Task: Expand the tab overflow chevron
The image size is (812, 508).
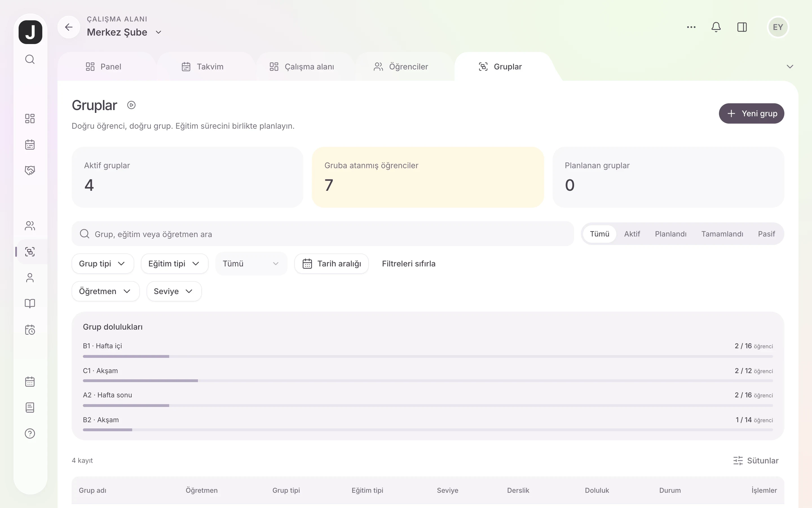Action: pyautogui.click(x=790, y=67)
